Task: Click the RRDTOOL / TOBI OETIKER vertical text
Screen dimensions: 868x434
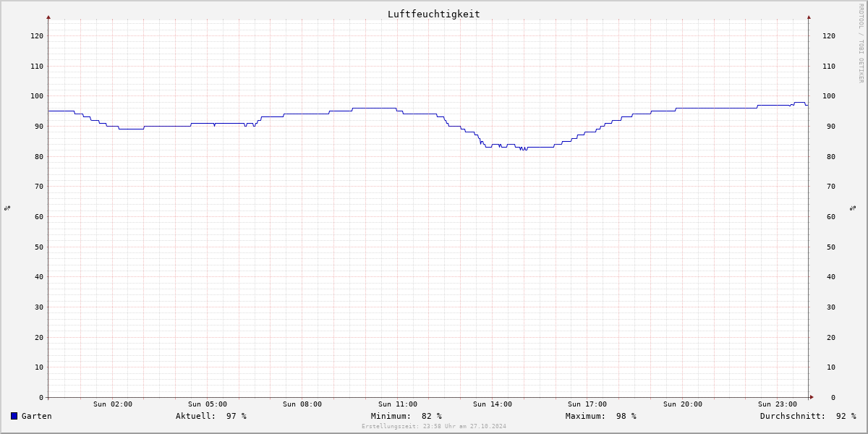Action: (861, 43)
